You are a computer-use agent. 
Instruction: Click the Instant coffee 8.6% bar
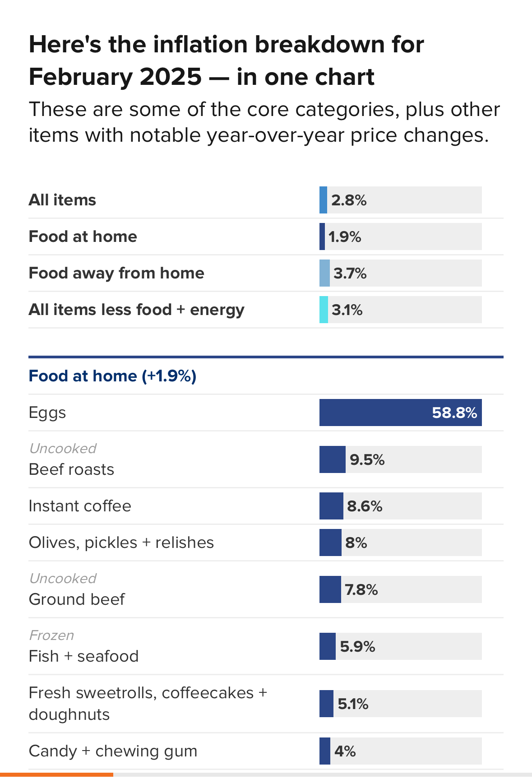331,506
